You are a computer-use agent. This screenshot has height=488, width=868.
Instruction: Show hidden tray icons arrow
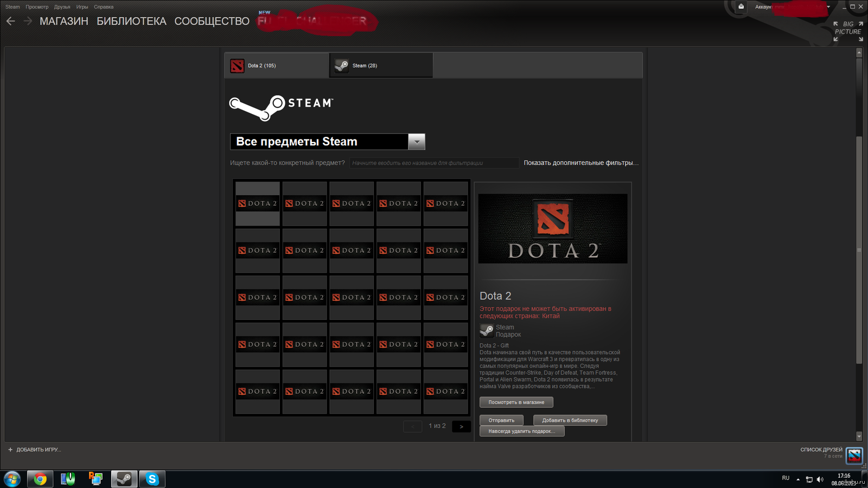pos(798,479)
